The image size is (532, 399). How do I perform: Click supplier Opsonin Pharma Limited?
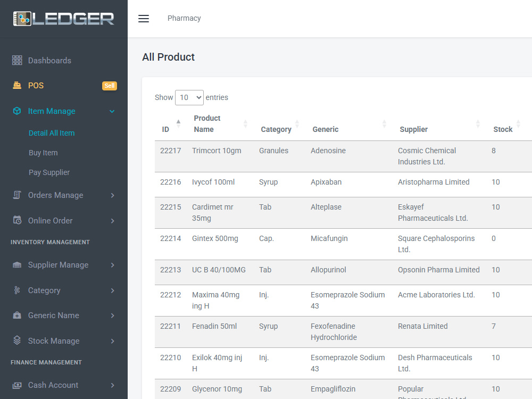(439, 270)
